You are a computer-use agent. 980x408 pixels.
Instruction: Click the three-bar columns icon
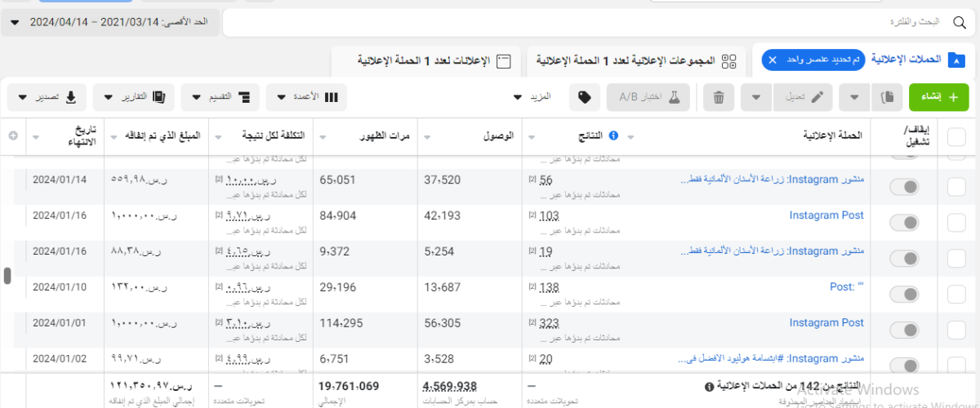pos(332,97)
